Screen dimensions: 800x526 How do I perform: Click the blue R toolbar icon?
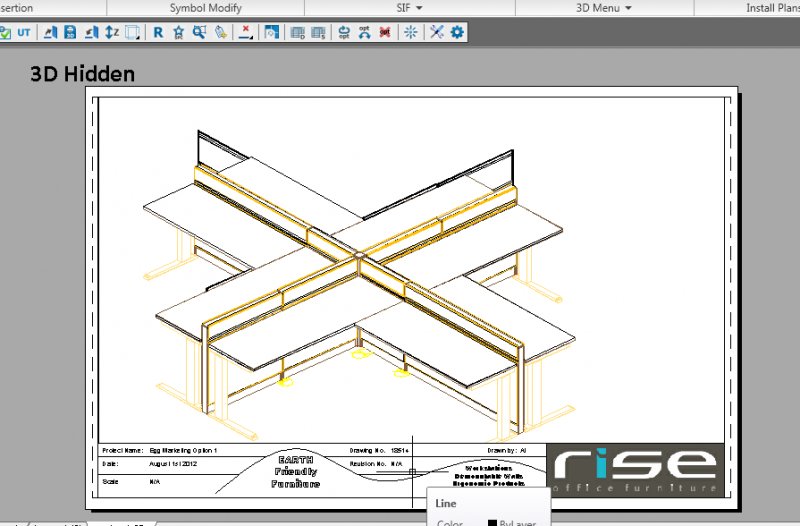[158, 33]
